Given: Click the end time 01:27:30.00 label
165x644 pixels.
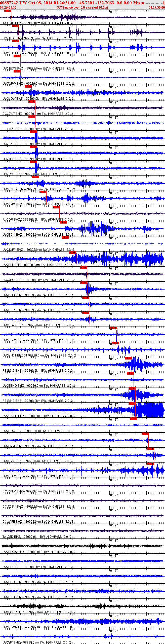Looking at the screenshot, I should 156,8.
